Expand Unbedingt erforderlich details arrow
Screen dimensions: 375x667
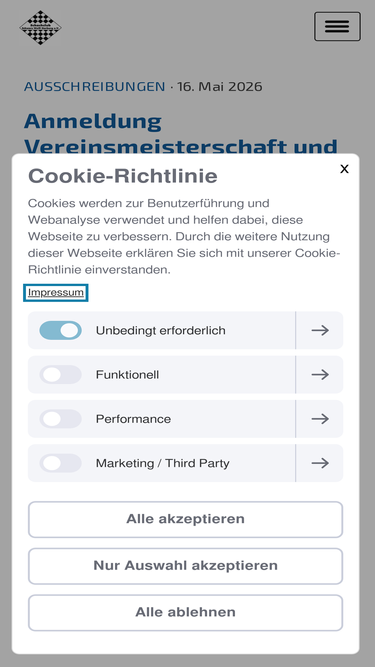320,330
